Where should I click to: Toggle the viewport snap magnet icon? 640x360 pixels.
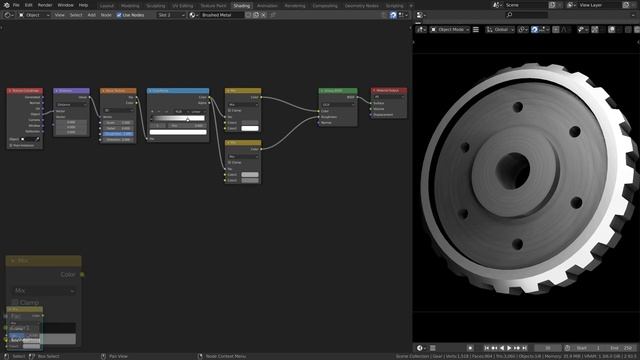pos(534,29)
